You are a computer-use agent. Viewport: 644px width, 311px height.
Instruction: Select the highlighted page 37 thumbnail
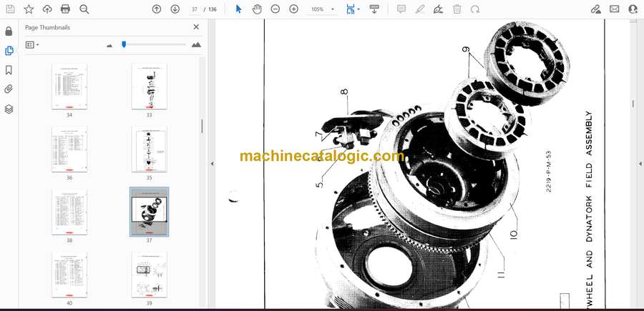(x=149, y=212)
